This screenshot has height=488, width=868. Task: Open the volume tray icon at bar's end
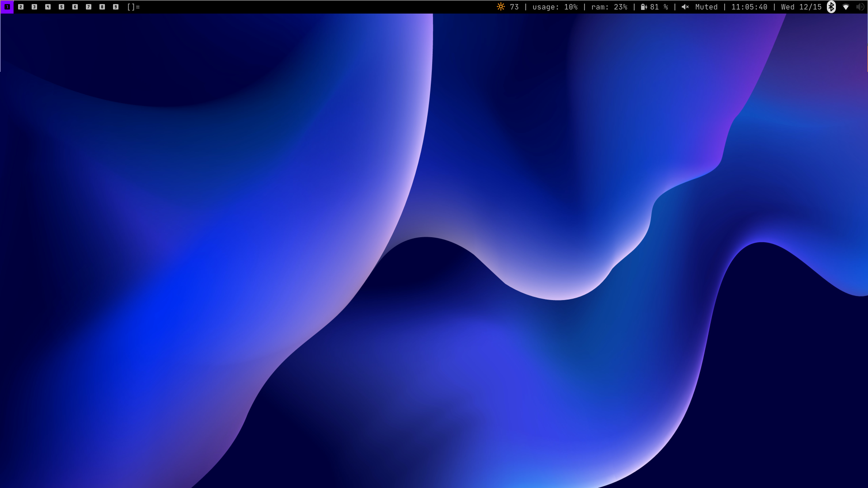point(860,7)
